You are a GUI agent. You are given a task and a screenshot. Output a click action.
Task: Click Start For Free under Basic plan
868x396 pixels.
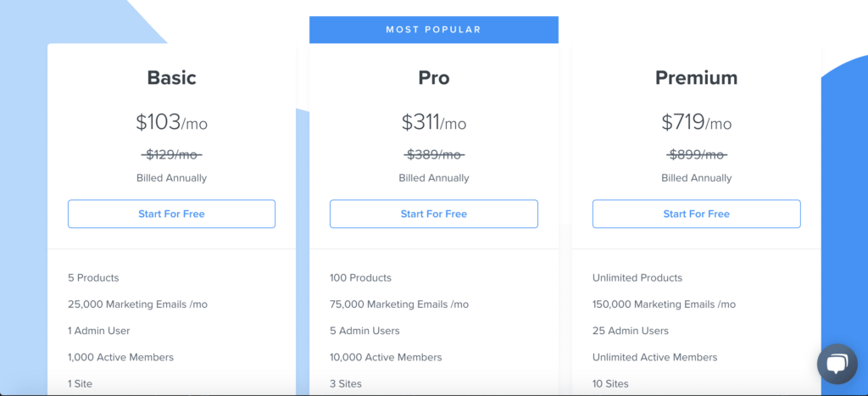point(171,214)
